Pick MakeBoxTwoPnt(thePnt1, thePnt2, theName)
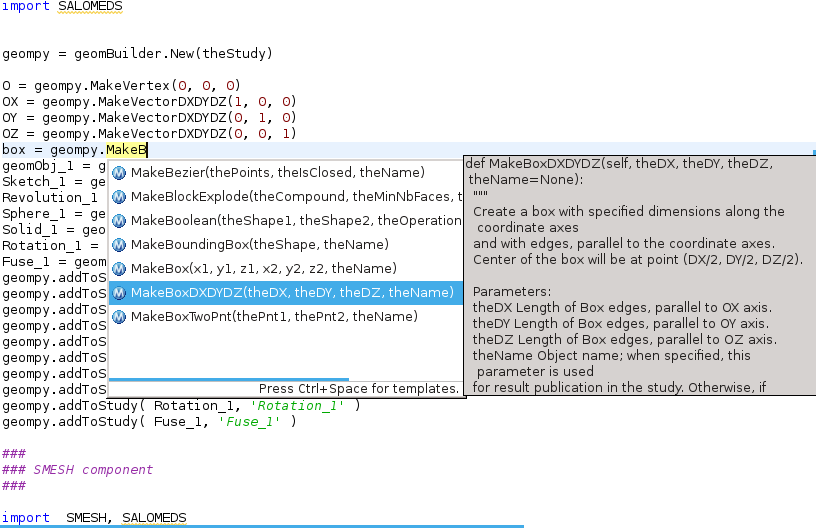The width and height of the screenshot is (816, 528). pyautogui.click(x=286, y=317)
